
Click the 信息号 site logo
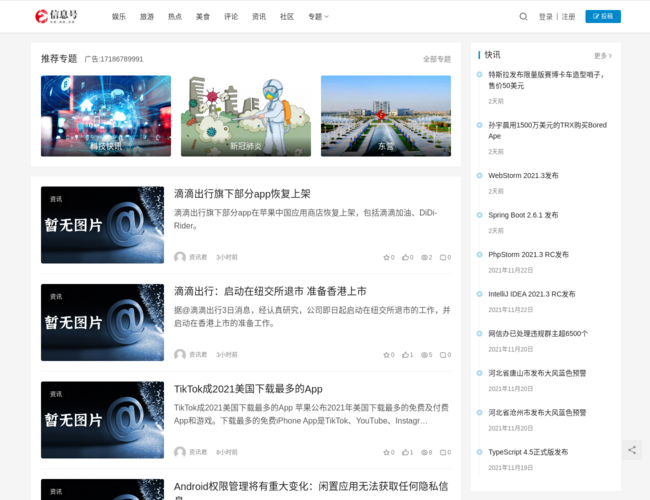pyautogui.click(x=56, y=16)
